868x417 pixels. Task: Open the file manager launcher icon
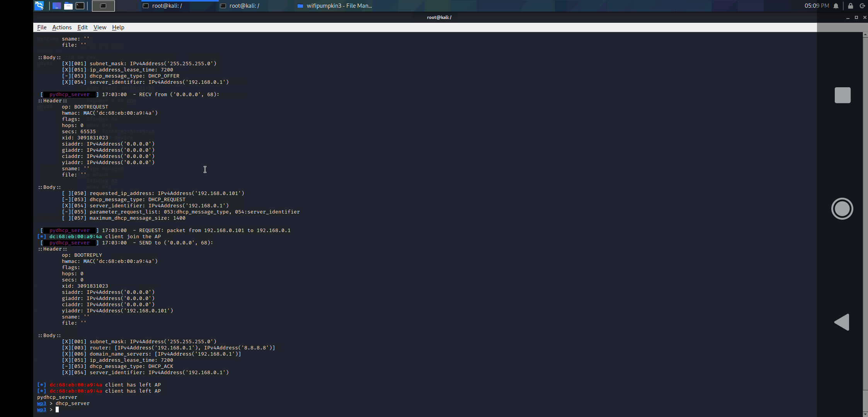coord(68,6)
